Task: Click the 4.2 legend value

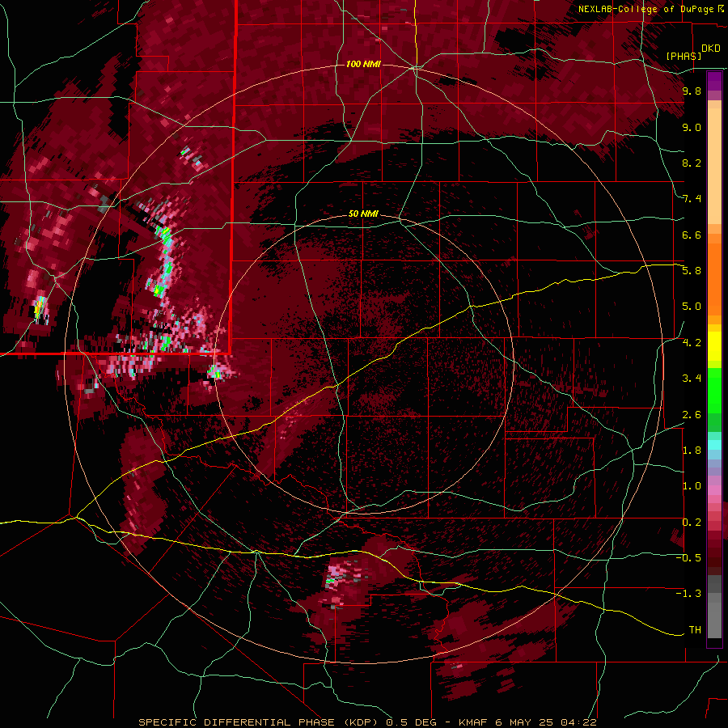Action: coord(692,343)
